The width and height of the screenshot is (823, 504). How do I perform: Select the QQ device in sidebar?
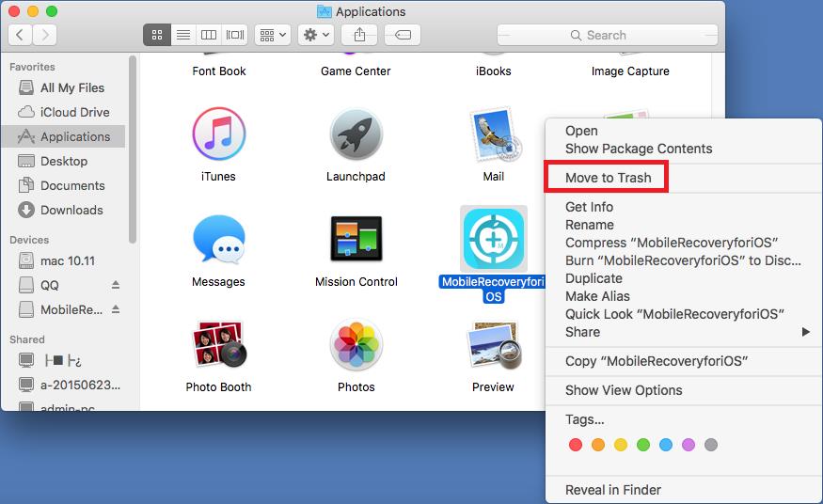point(50,285)
